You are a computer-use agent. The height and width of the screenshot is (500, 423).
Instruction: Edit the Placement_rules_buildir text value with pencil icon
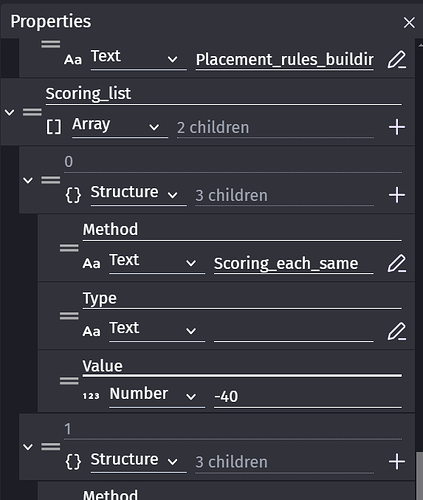pos(397,60)
